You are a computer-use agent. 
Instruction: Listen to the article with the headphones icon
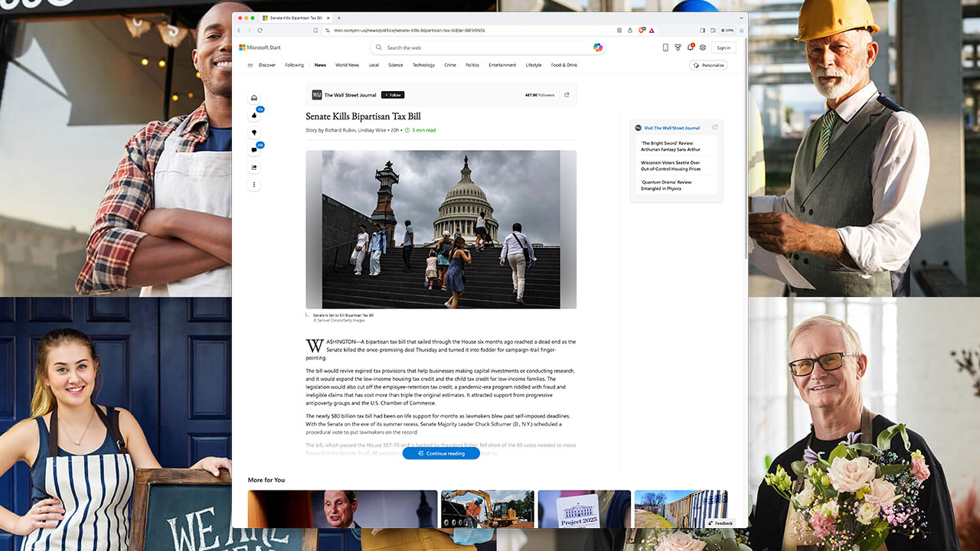(x=254, y=98)
